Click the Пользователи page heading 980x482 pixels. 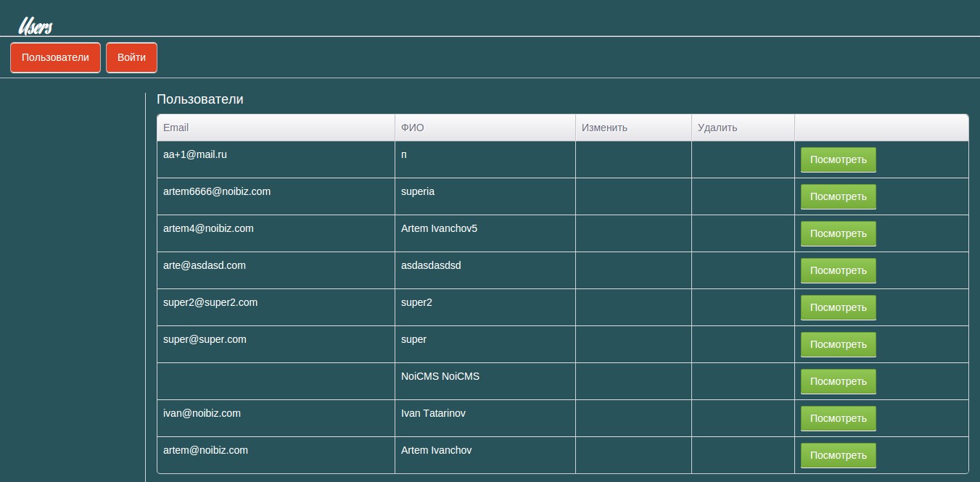[200, 99]
